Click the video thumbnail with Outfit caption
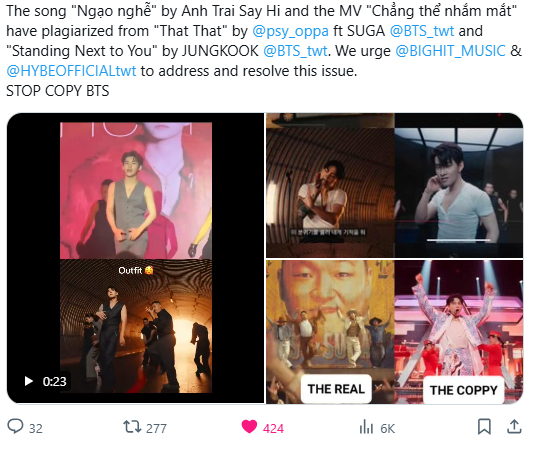The height and width of the screenshot is (449, 538). pyautogui.click(x=136, y=258)
